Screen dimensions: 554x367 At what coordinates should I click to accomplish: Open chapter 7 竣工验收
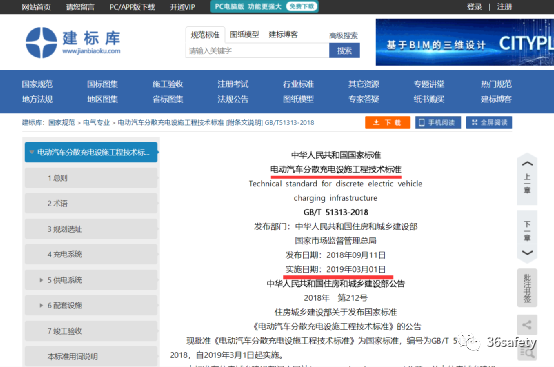pos(91,331)
